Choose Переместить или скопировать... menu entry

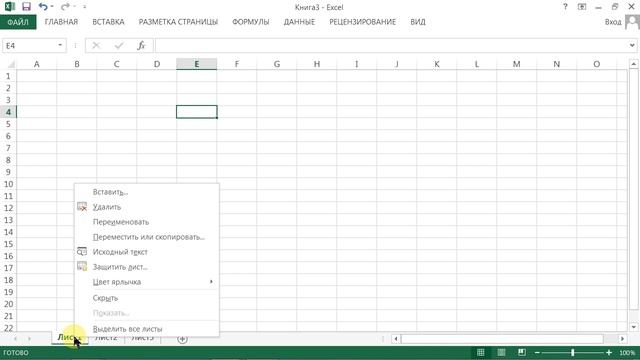(147, 237)
